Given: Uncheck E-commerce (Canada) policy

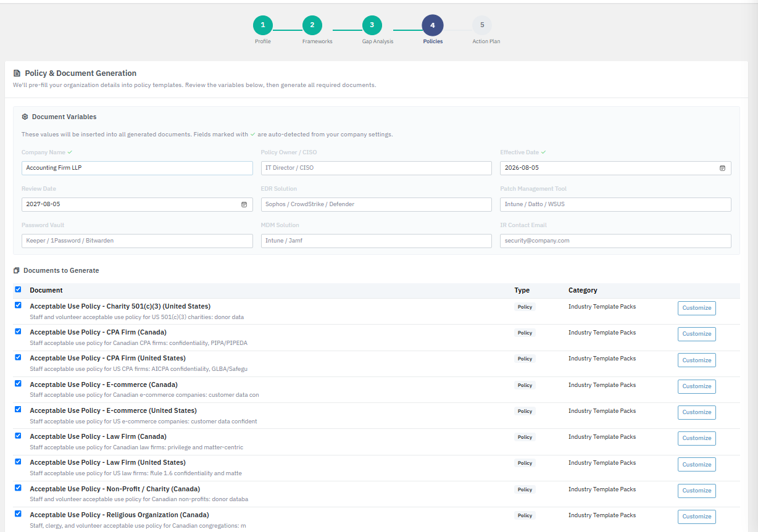Looking at the screenshot, I should pos(18,383).
